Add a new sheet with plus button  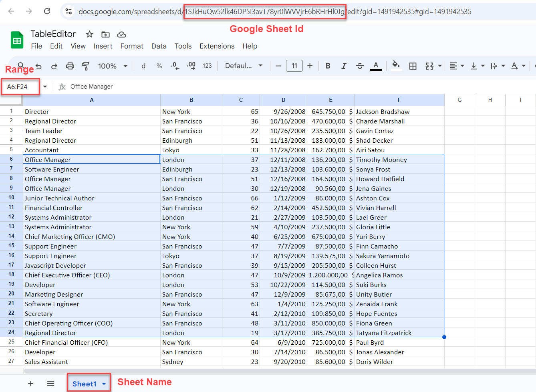tap(31, 383)
